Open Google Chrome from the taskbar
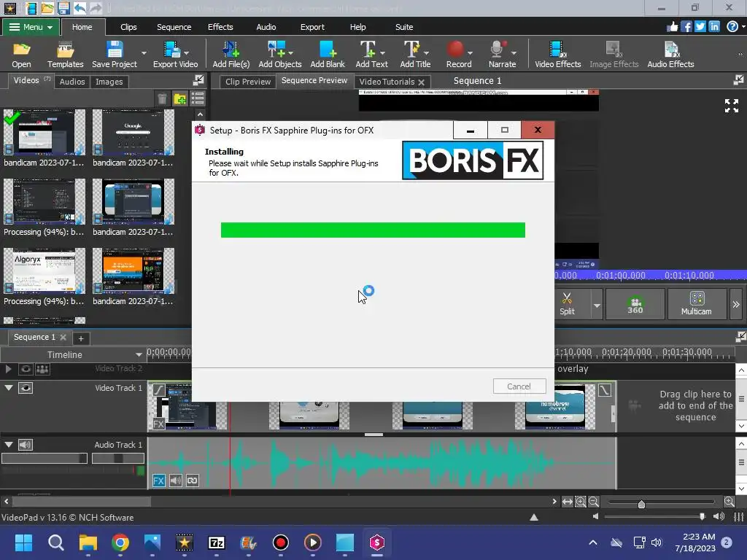The width and height of the screenshot is (747, 560). pyautogui.click(x=120, y=542)
